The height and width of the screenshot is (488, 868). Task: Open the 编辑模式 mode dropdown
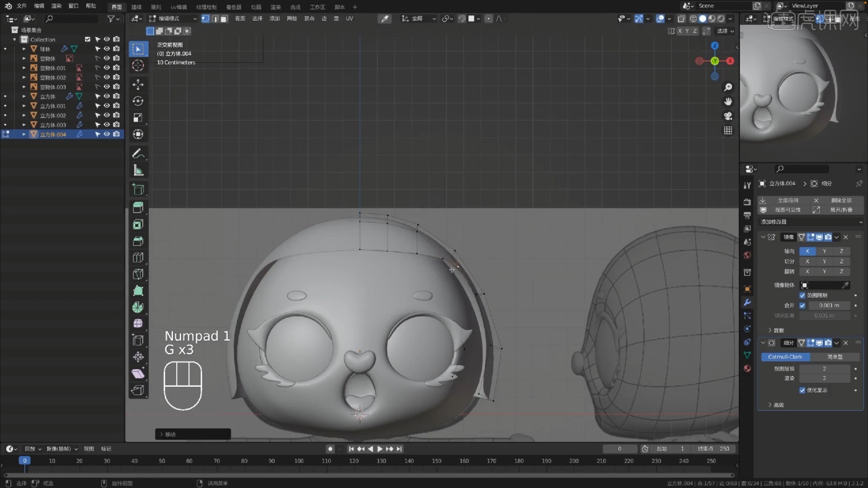173,19
